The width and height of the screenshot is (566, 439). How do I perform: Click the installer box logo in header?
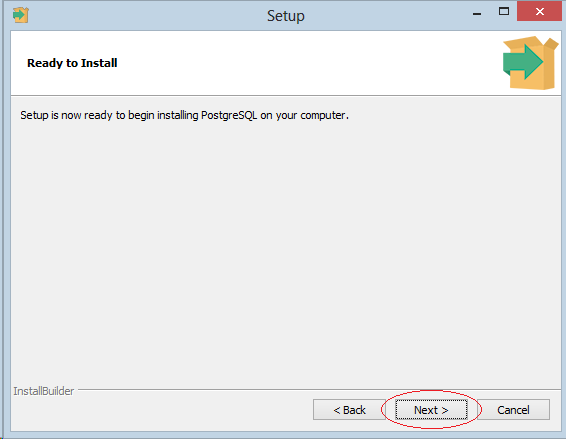[x=530, y=63]
